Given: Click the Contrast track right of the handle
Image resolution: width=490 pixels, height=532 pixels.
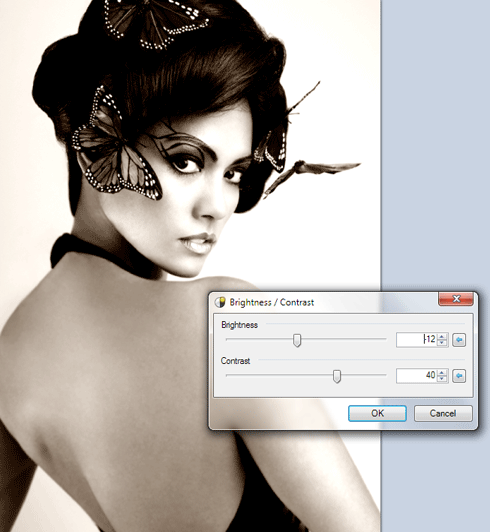Looking at the screenshot, I should coord(363,375).
